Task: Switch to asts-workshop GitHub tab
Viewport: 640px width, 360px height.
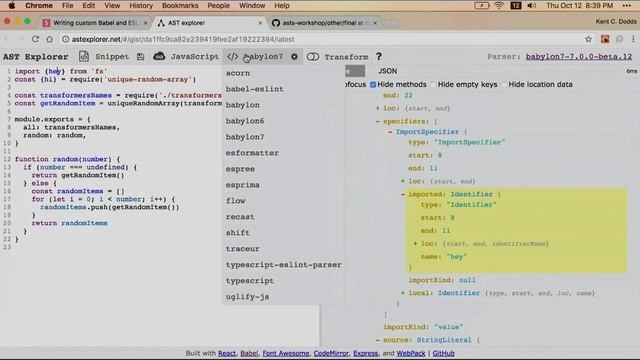Action: pyautogui.click(x=323, y=23)
